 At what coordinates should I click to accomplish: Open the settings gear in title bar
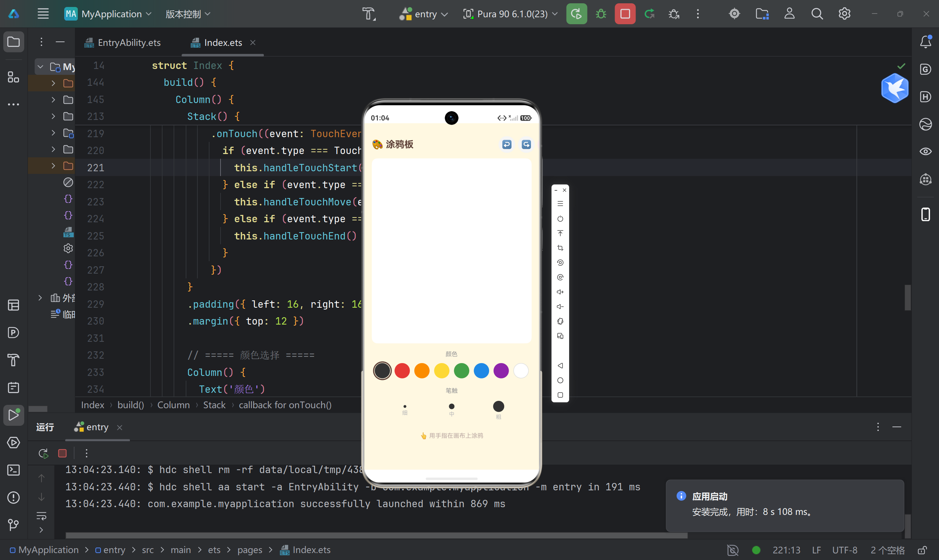coord(844,14)
